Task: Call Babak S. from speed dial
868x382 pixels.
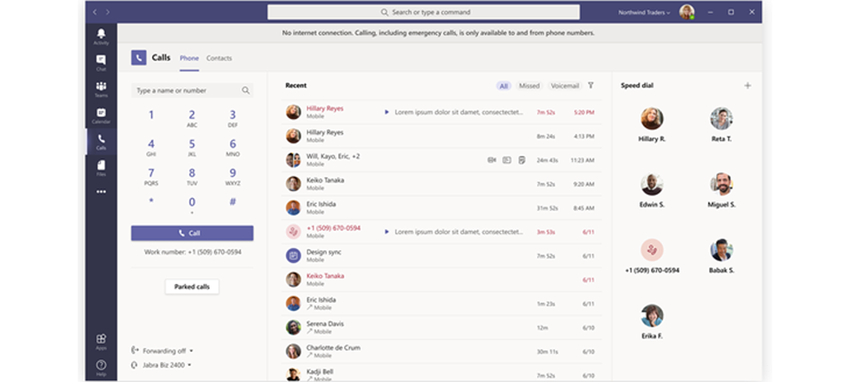Action: (721, 256)
